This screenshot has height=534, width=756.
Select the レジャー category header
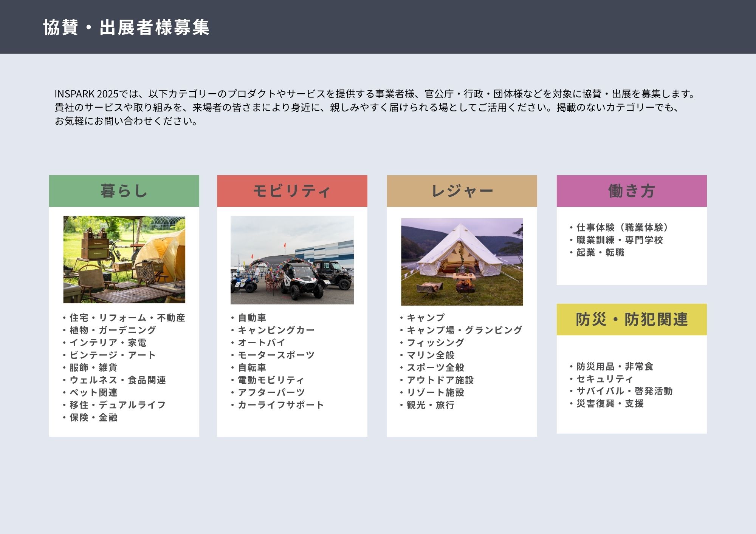point(462,191)
